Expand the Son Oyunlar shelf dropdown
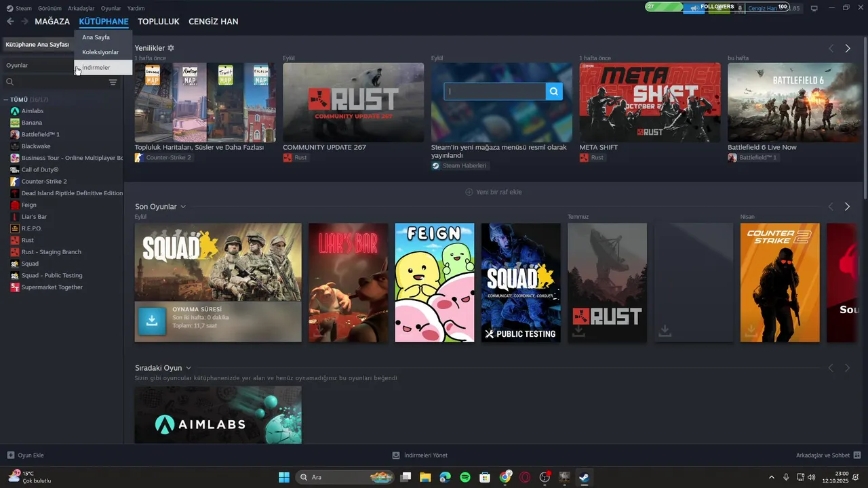Image resolution: width=868 pixels, height=488 pixels. coord(183,207)
